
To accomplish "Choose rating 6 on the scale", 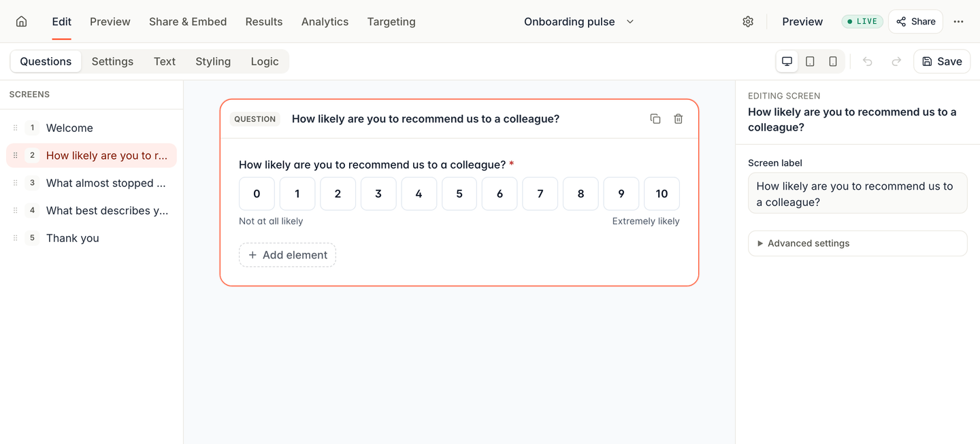I will coord(500,194).
